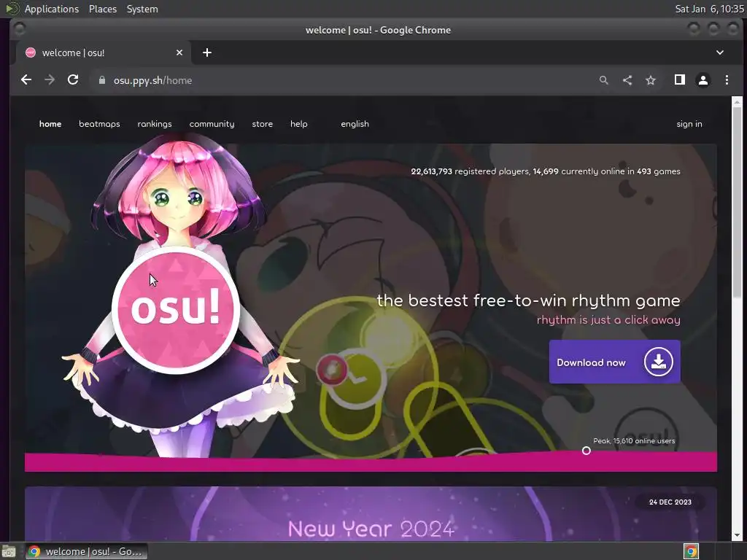Share this page via the share icon
747x560 pixels.
(627, 80)
